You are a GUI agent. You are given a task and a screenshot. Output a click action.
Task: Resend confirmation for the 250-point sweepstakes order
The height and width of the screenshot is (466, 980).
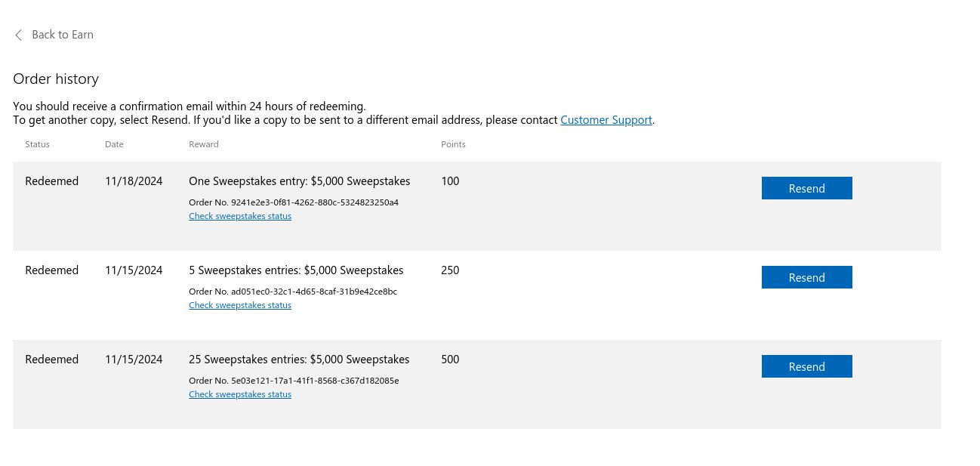pos(806,277)
